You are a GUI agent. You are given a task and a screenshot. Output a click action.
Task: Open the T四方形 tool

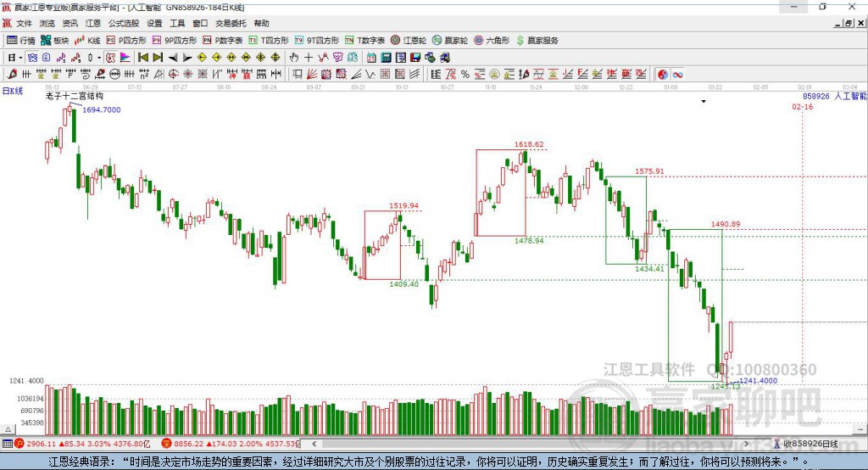pyautogui.click(x=269, y=41)
